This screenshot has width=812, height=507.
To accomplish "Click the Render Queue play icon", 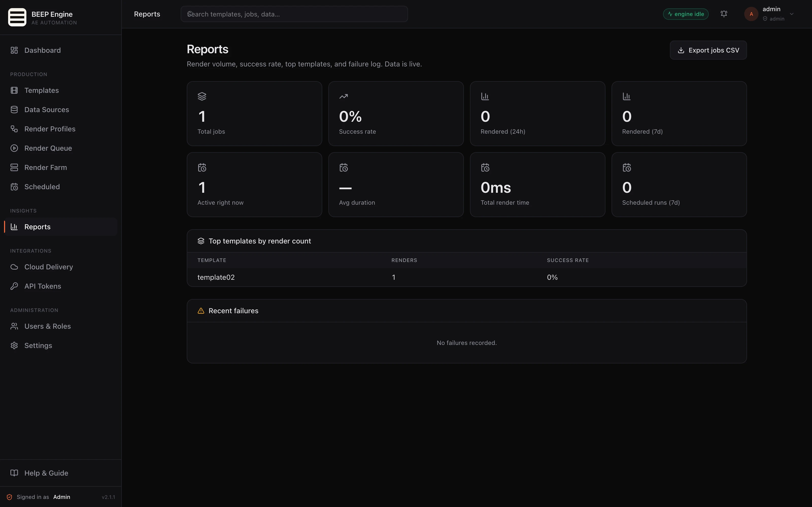I will tap(14, 148).
